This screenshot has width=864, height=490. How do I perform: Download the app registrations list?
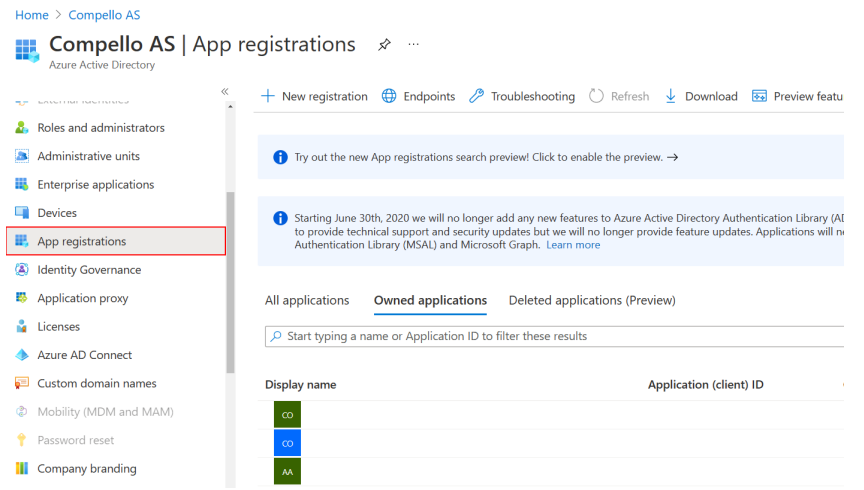tap(701, 96)
